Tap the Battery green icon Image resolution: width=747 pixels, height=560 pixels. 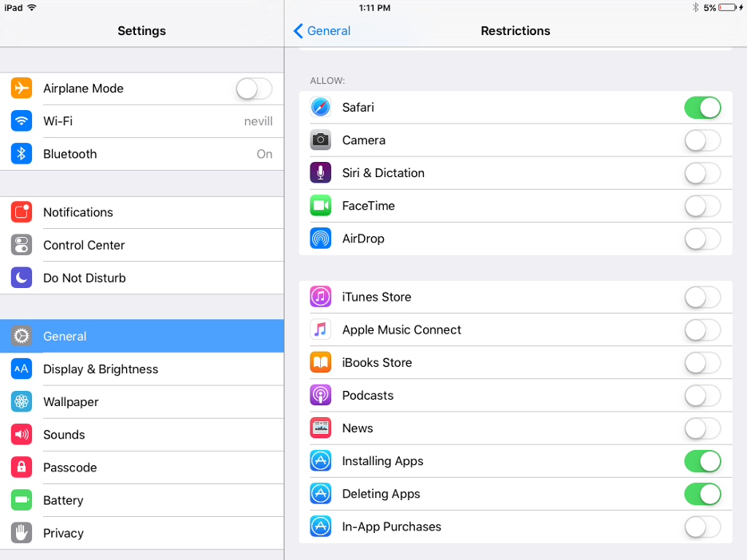[22, 500]
